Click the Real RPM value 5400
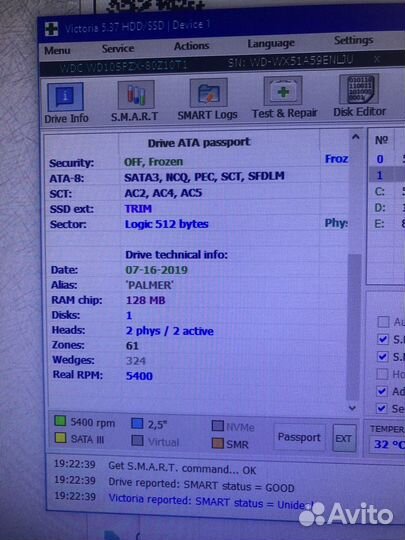The image size is (405, 540). tap(139, 376)
